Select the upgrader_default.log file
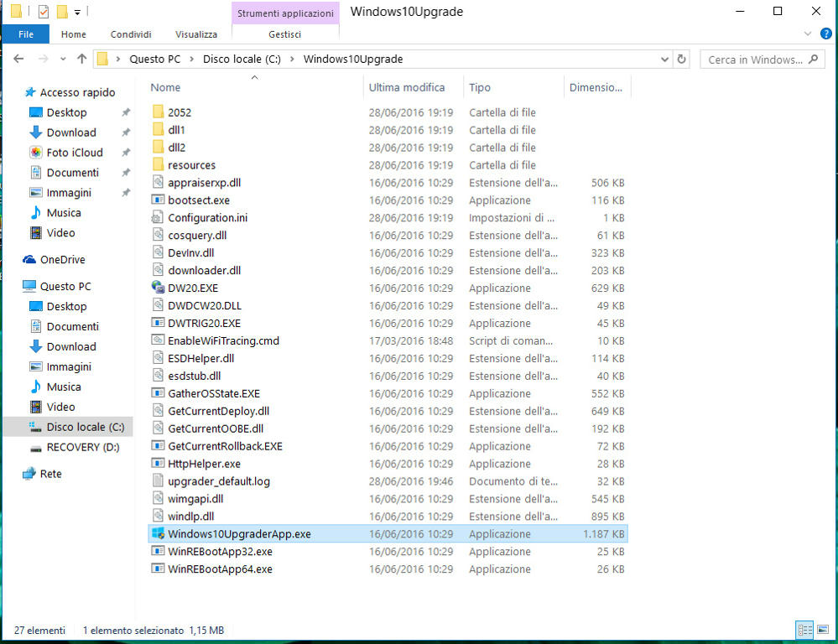Image resolution: width=838 pixels, height=644 pixels. pos(219,481)
